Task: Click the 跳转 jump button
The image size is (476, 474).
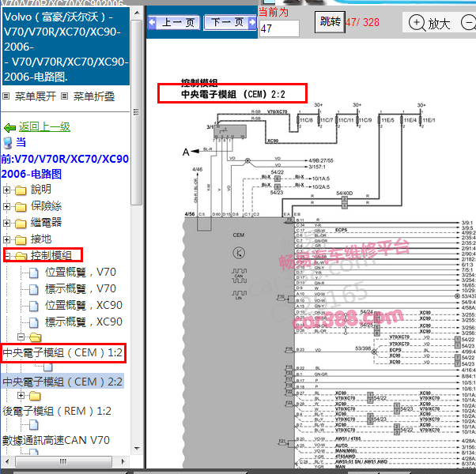Action: (x=330, y=22)
